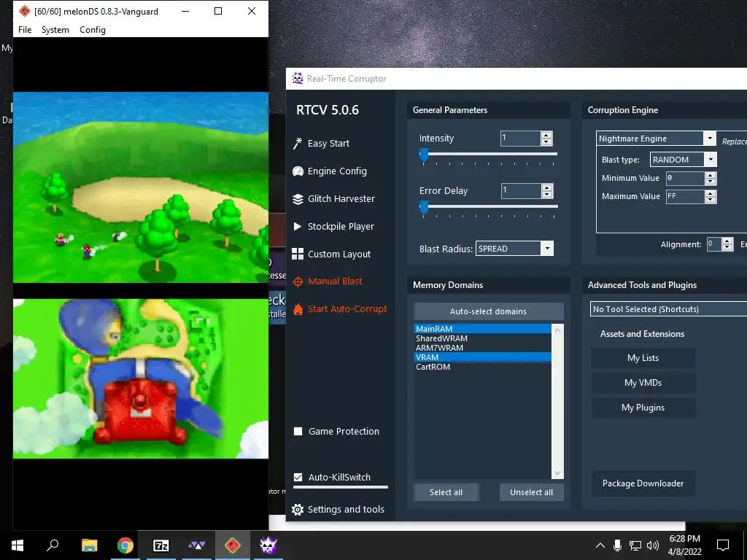
Task: Click the Unselect all button
Action: point(531,492)
